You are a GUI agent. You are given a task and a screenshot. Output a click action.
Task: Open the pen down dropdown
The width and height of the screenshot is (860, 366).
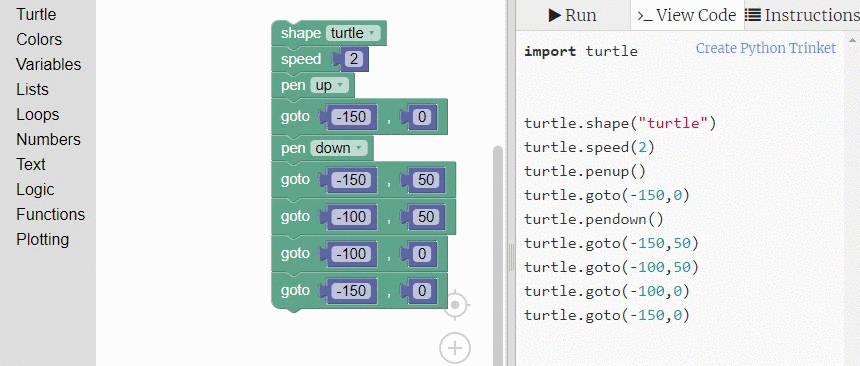339,148
